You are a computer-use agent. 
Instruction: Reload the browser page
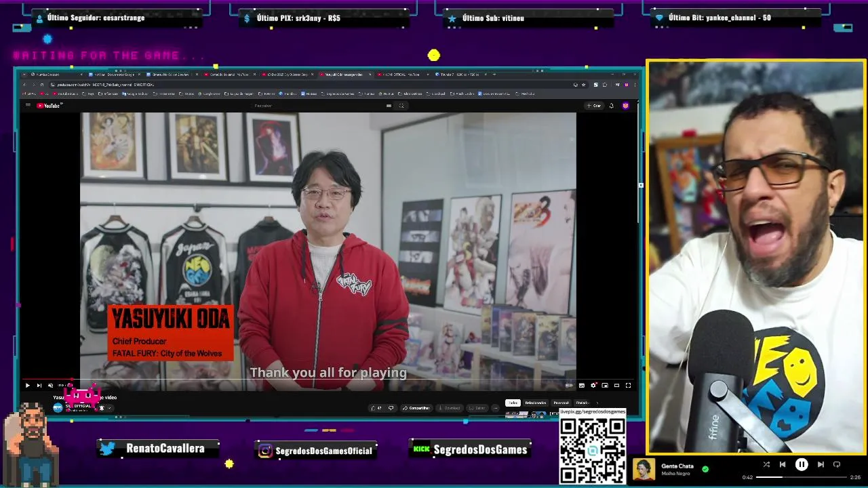(x=42, y=85)
